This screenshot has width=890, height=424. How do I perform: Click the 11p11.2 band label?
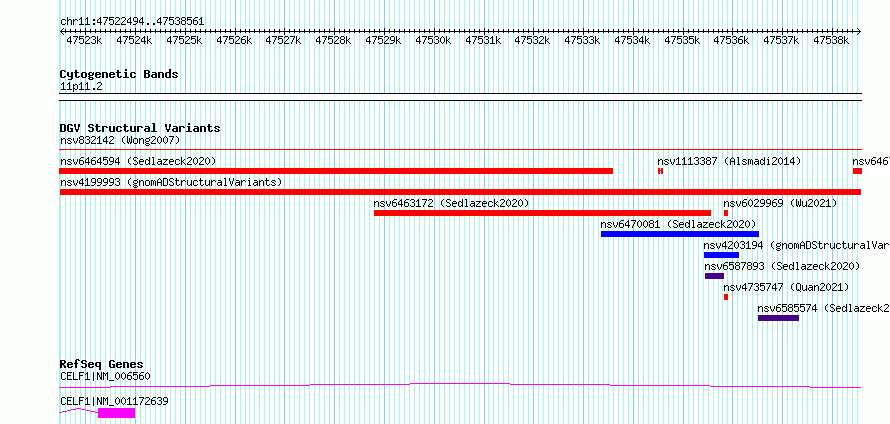click(81, 87)
